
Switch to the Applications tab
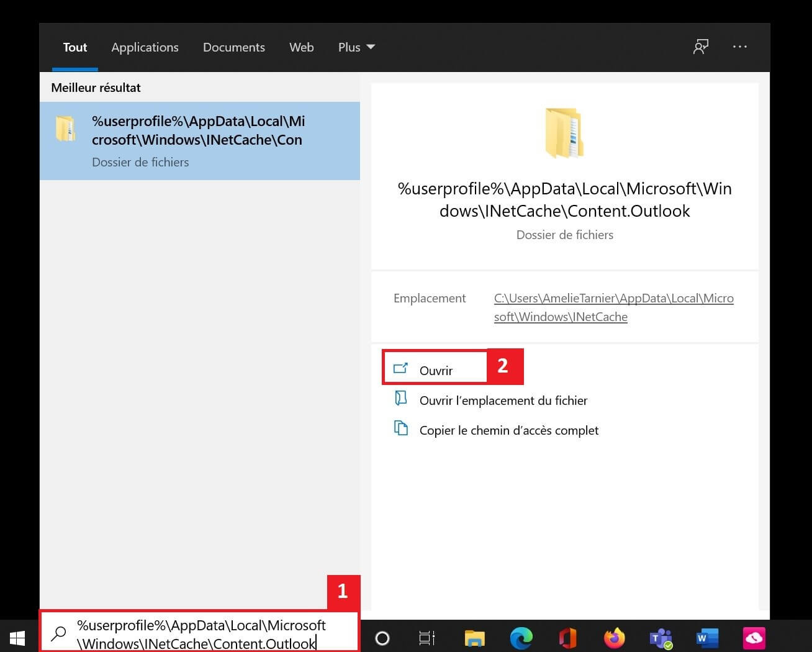click(x=145, y=47)
